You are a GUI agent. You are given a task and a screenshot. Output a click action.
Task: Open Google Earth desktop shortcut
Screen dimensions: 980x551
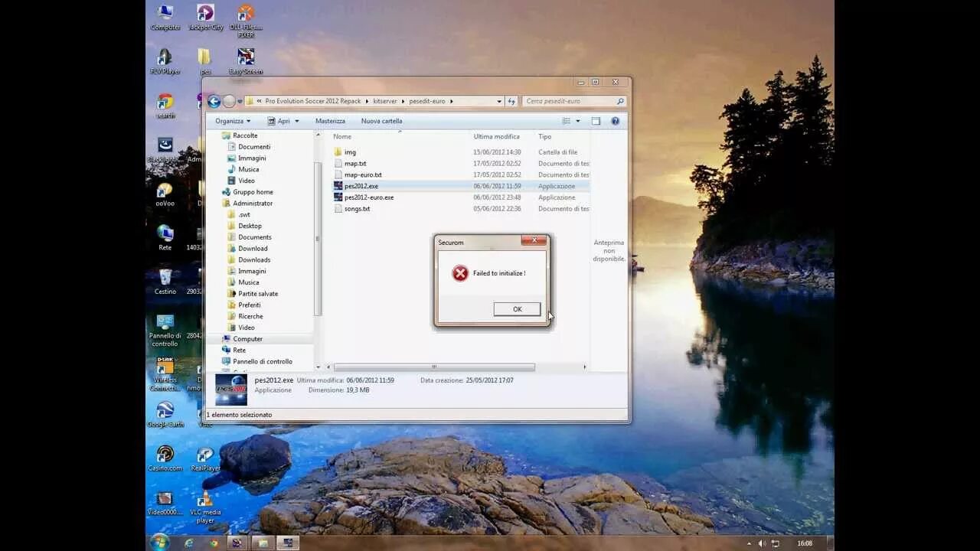(165, 414)
